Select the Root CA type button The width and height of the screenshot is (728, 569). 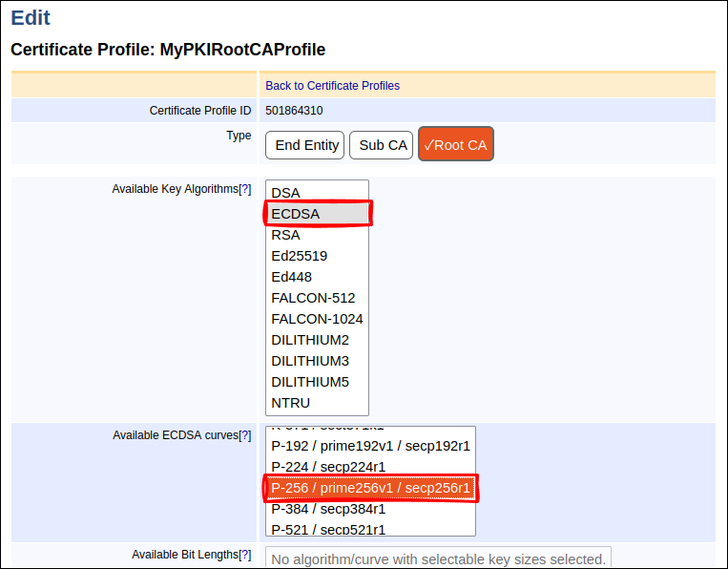pos(455,145)
